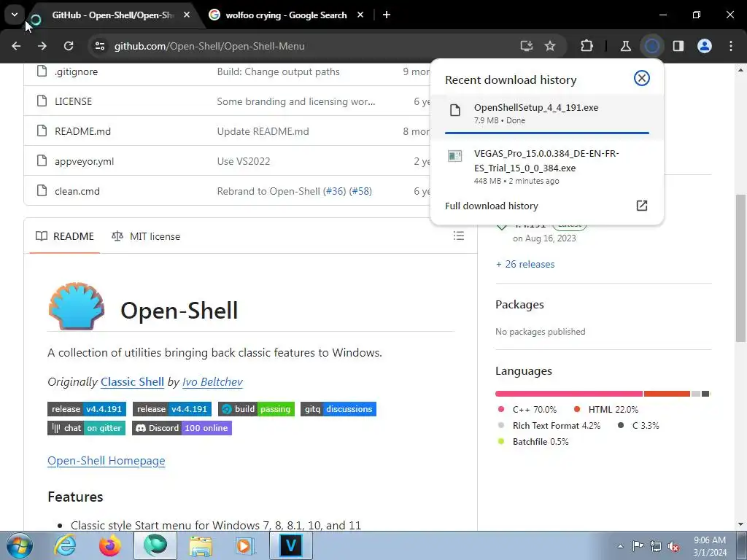747x560 pixels.
Task: Click the chat on gitter badge
Action: [86, 428]
